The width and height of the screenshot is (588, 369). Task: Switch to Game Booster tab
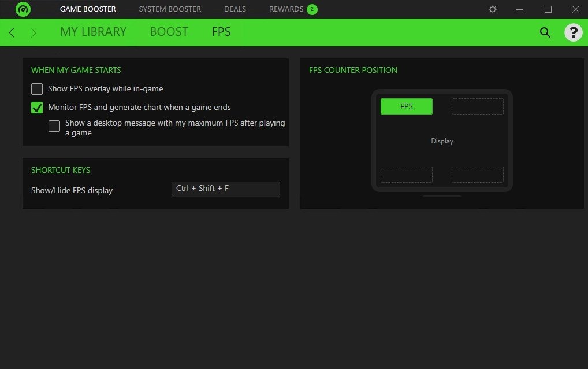point(88,9)
